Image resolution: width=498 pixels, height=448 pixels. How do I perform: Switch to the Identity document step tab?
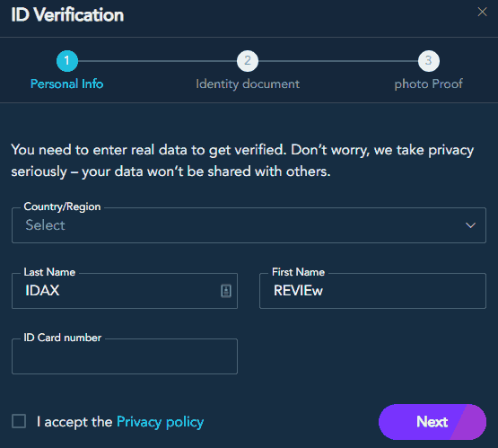(248, 84)
